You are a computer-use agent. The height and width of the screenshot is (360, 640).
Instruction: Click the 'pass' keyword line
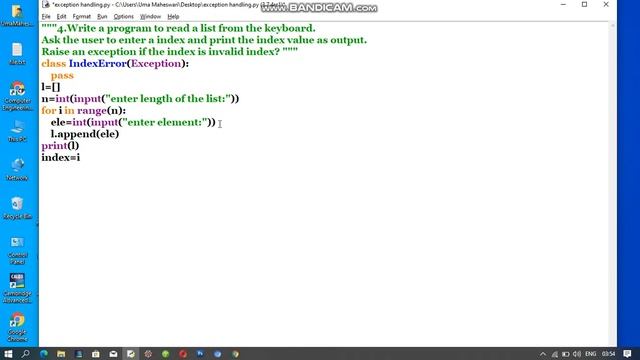[x=62, y=76]
